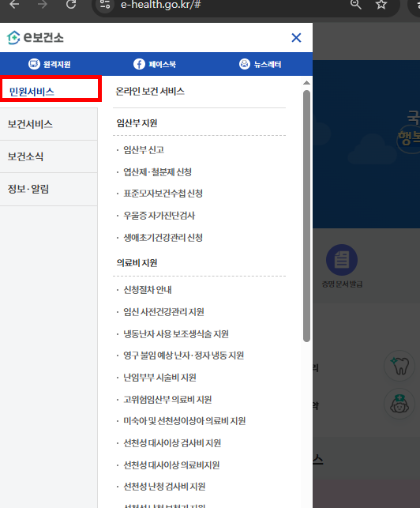Click scrollbar up arrow in menu

(306, 83)
